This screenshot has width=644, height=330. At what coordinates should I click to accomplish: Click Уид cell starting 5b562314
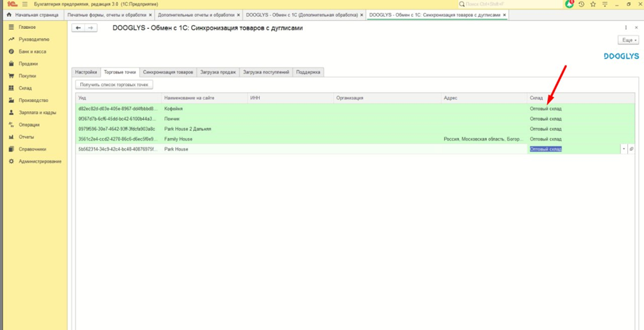118,149
